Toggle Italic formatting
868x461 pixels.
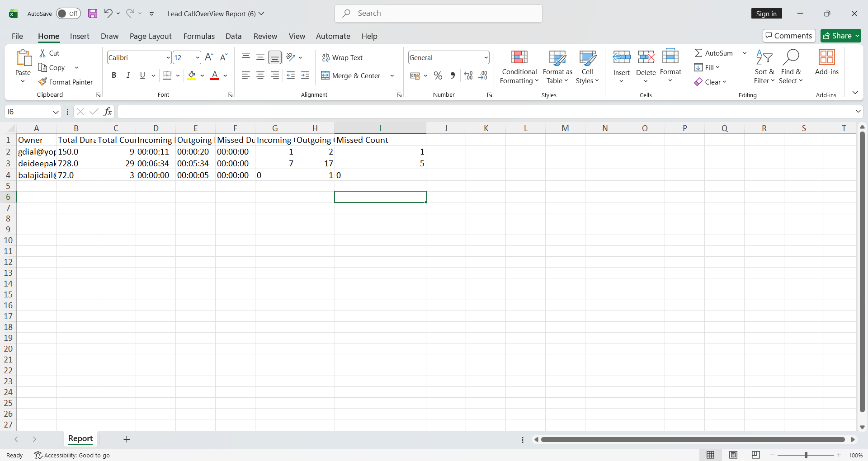128,75
